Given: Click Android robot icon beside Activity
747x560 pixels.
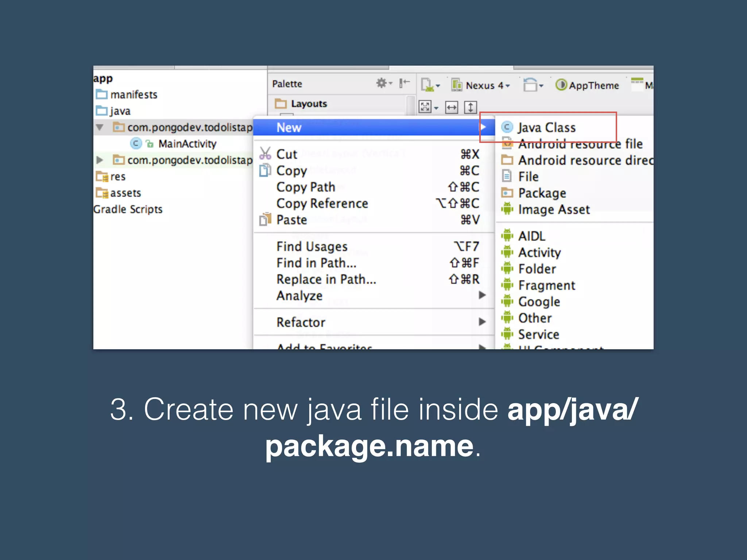Looking at the screenshot, I should coord(507,252).
